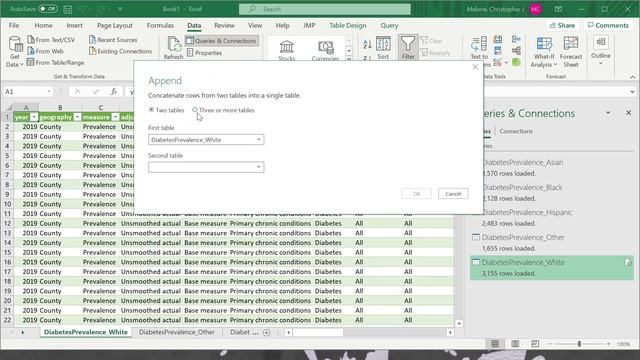640x360 pixels.
Task: Click the insert function fx icon
Action: [x=113, y=92]
